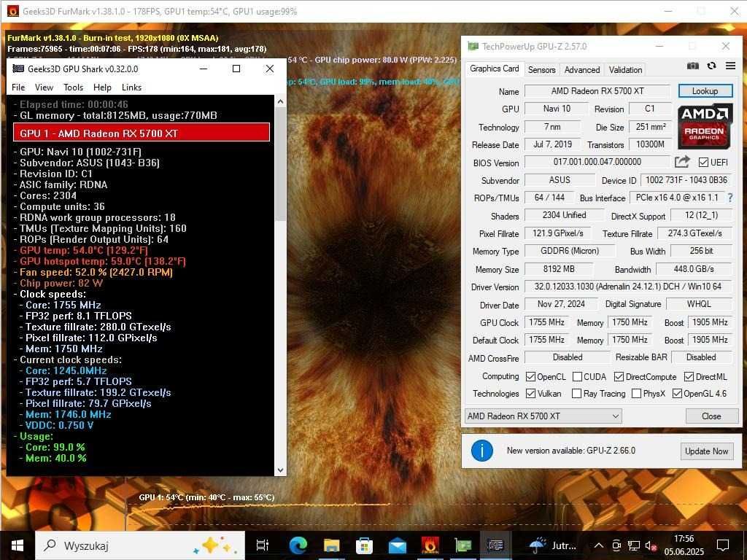Open the Tools menu in GPU Shark
Viewport: 747px width, 560px height.
[74, 87]
